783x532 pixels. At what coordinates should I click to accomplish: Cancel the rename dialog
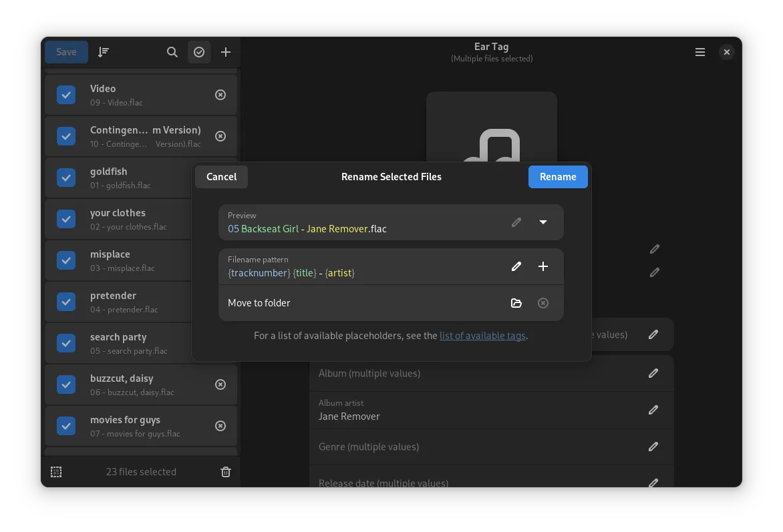[x=221, y=177]
